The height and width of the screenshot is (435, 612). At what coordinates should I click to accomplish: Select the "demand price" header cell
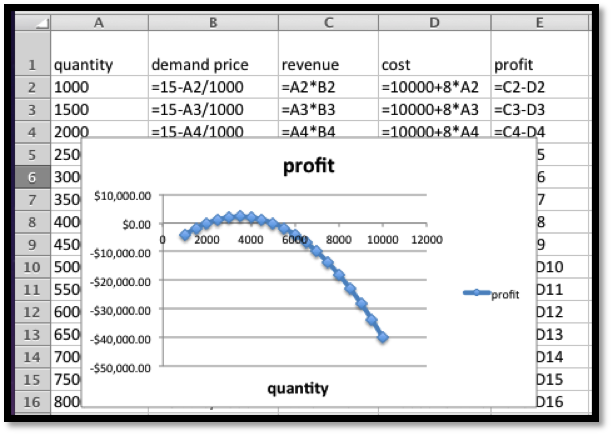(x=210, y=65)
